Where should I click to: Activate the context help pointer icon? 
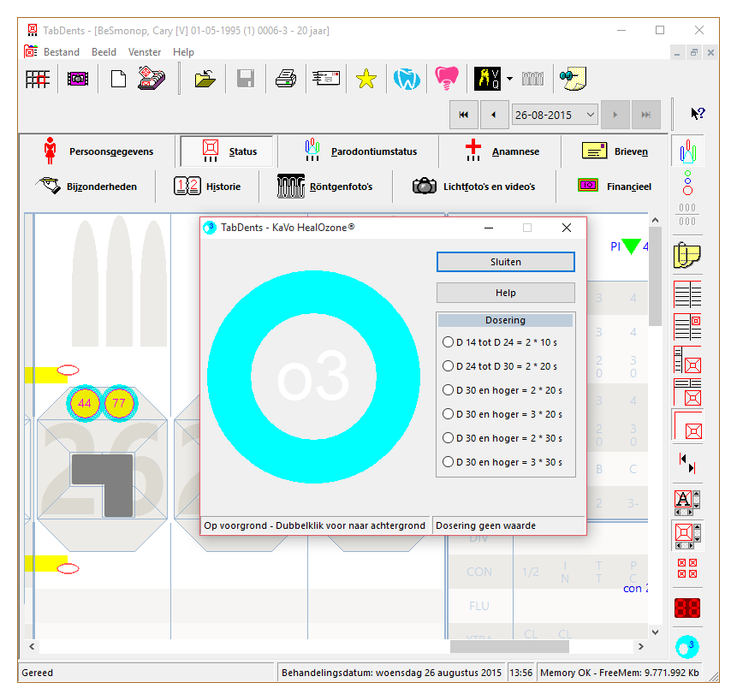(x=698, y=113)
